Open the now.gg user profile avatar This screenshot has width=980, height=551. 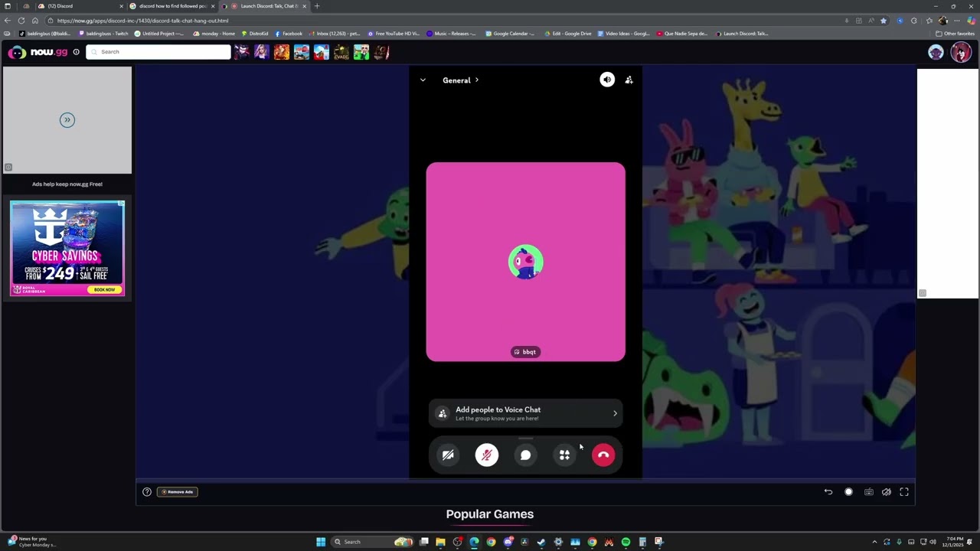pyautogui.click(x=961, y=52)
